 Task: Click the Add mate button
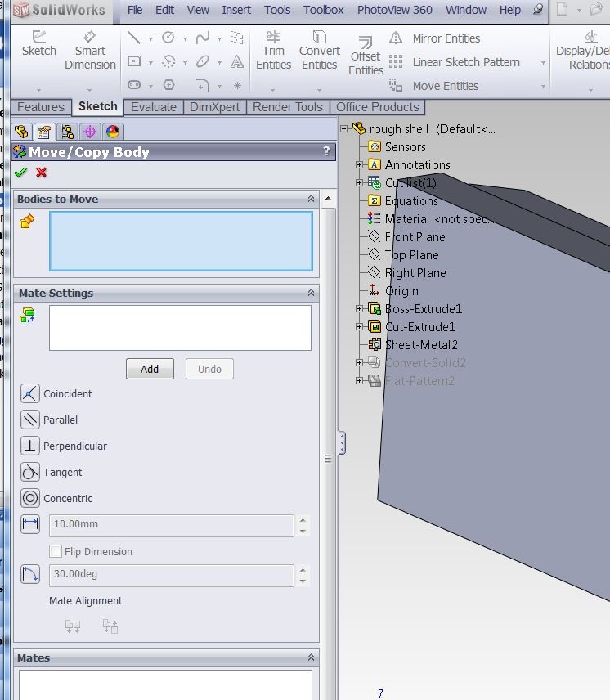(x=150, y=369)
